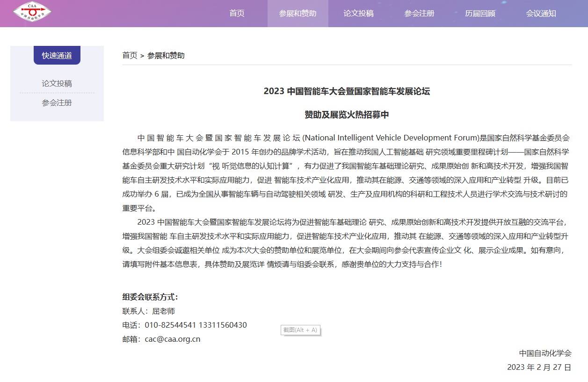Screen dimensions: 588x382
Task: Click the 快速通道 sidebar header button
Action: [x=57, y=55]
